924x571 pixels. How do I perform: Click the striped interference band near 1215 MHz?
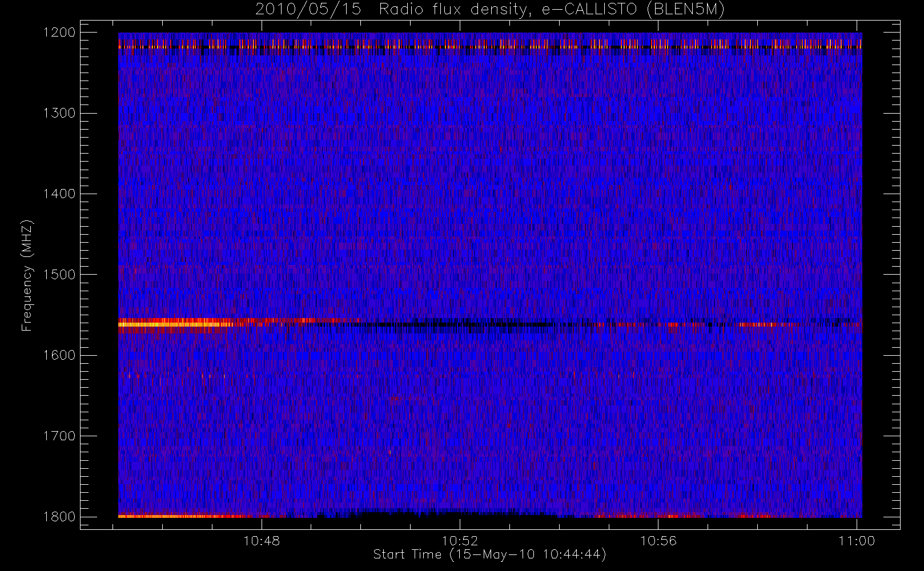(490, 44)
